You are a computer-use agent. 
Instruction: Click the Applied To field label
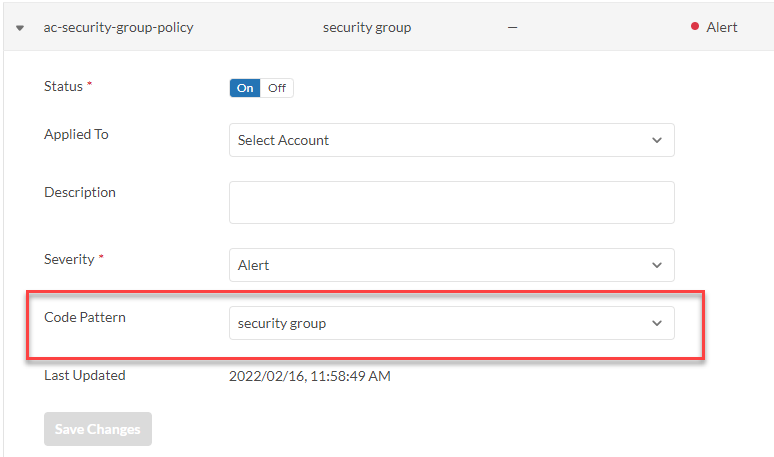(x=76, y=134)
